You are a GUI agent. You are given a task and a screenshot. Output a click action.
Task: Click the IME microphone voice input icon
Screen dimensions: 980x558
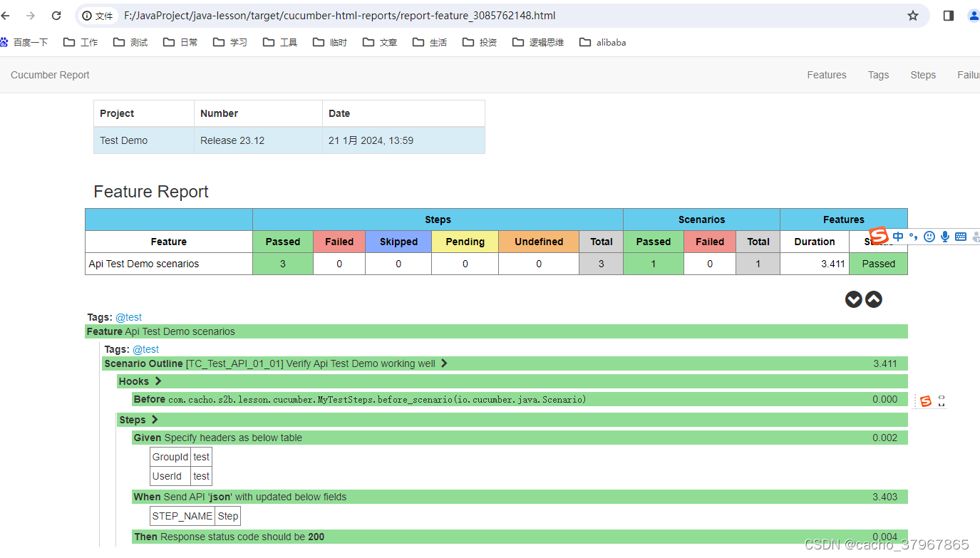tap(945, 237)
